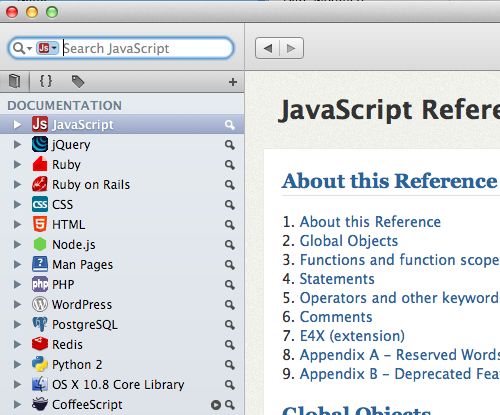500x415 pixels.
Task: Search within PHP using its magnifier icon
Action: click(230, 285)
